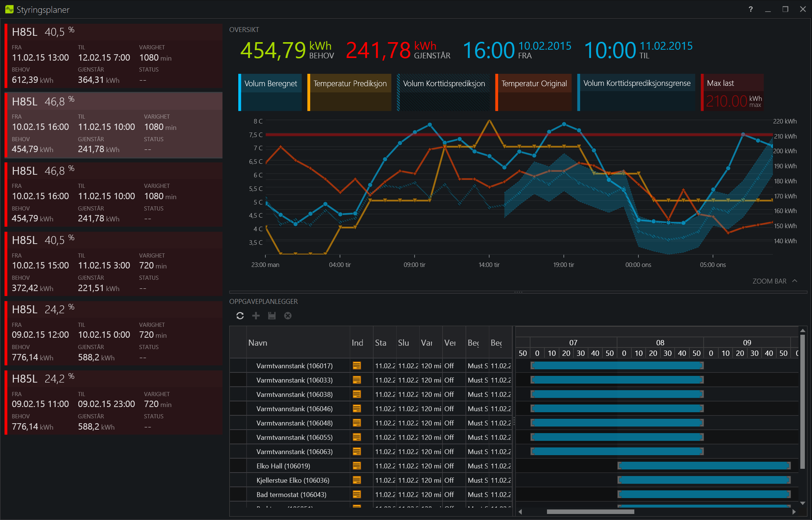The image size is (812, 520).
Task: Click indicator icon for Varmtvannstank (106046)
Action: coord(357,409)
